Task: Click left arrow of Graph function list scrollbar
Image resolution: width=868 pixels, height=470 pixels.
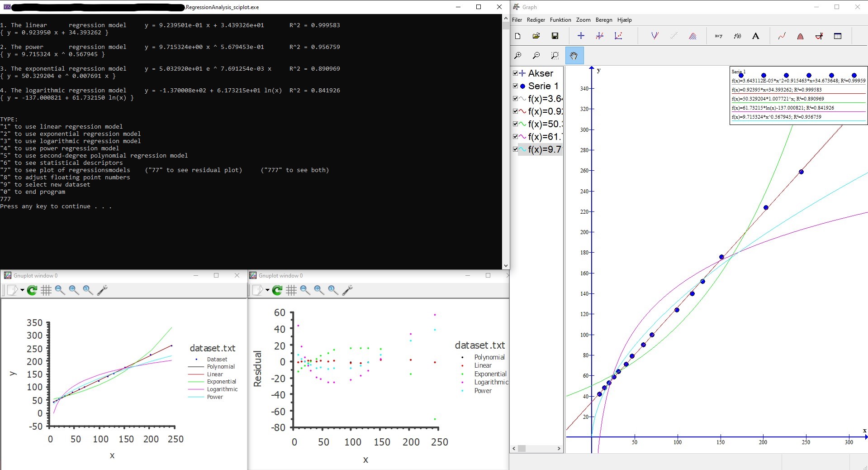Action: tap(514, 449)
